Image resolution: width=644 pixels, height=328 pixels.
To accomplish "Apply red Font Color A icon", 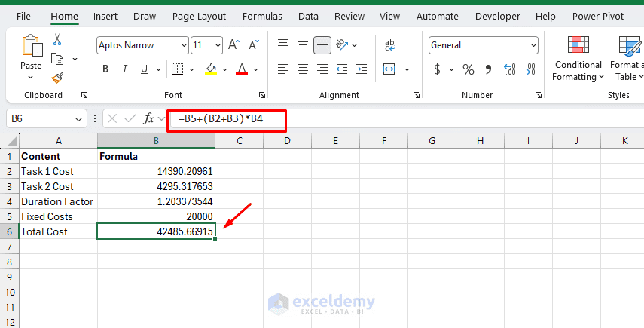I will (x=242, y=69).
